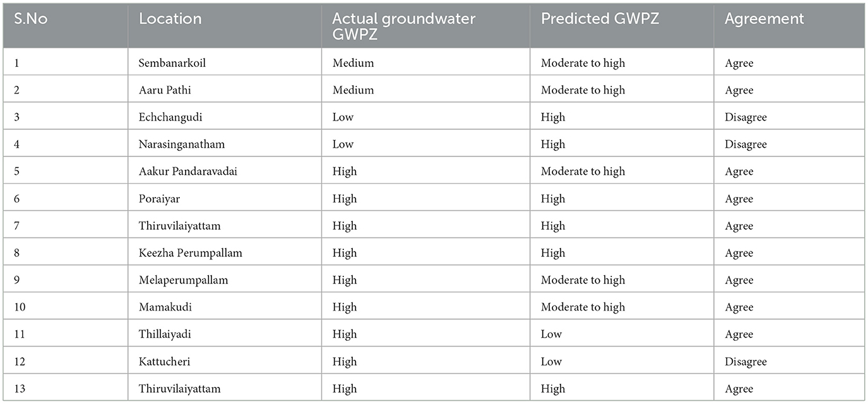Click the "Actual groundwater GWPZ" column header
Viewport: 868px width, 404px height.
click(x=404, y=27)
